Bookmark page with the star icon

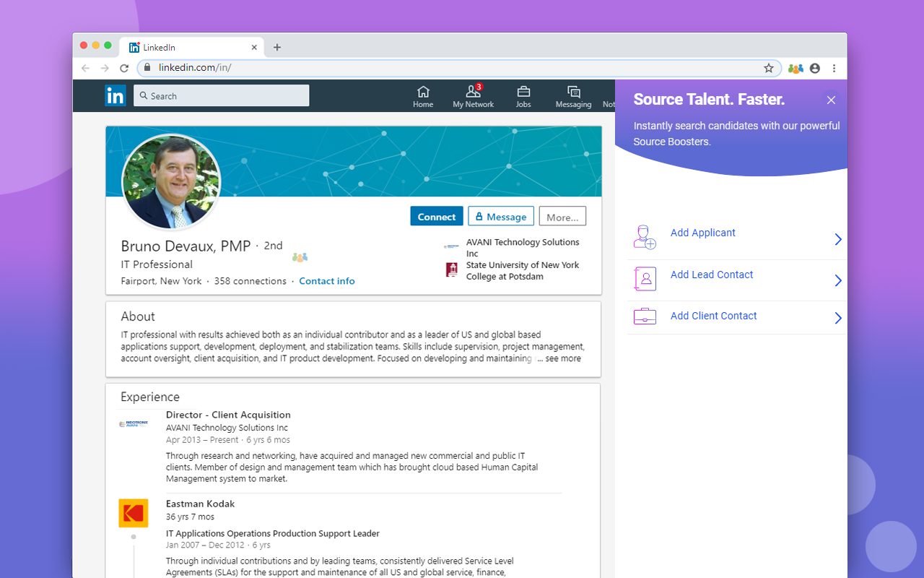769,68
